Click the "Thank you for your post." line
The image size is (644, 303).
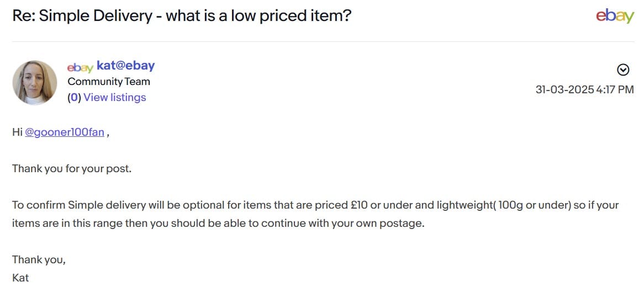72,169
